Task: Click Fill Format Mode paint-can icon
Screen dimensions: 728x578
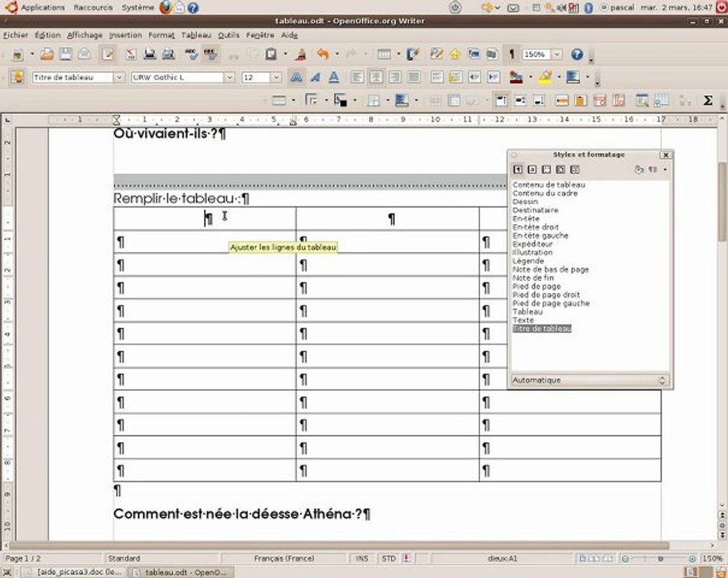Action: [639, 170]
